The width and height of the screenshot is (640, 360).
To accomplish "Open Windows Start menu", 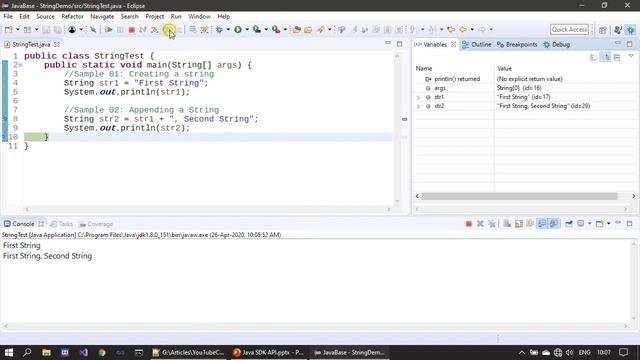I will 9,352.
